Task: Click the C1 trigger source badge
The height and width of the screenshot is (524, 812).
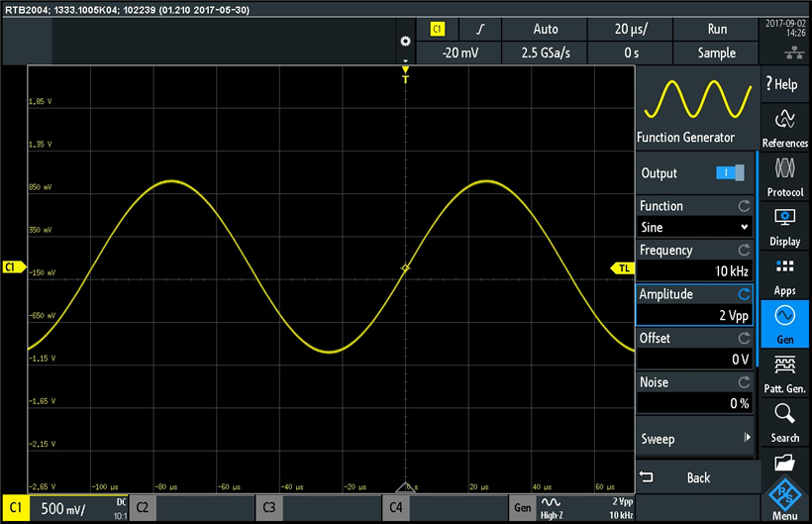Action: (x=438, y=29)
